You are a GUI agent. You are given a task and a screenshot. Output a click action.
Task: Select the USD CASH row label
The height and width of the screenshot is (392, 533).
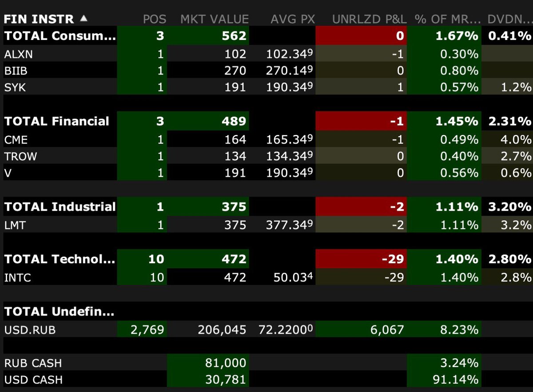click(x=33, y=380)
